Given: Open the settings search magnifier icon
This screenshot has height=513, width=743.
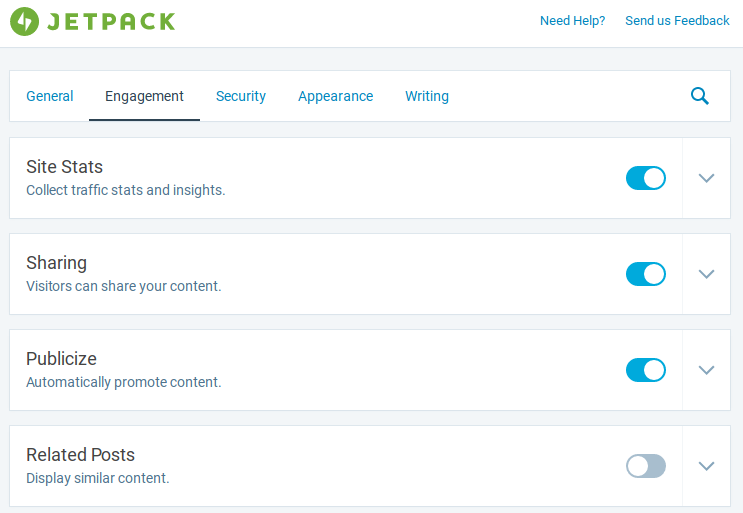Looking at the screenshot, I should click(x=700, y=96).
